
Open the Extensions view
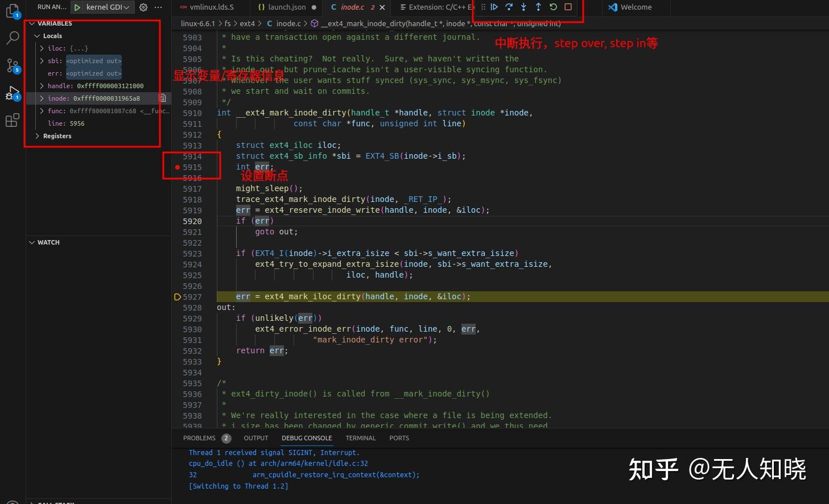tap(13, 120)
